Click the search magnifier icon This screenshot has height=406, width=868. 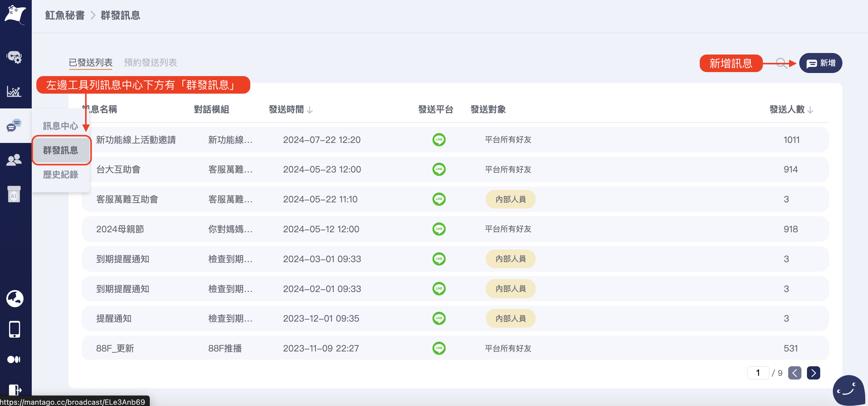(x=781, y=63)
